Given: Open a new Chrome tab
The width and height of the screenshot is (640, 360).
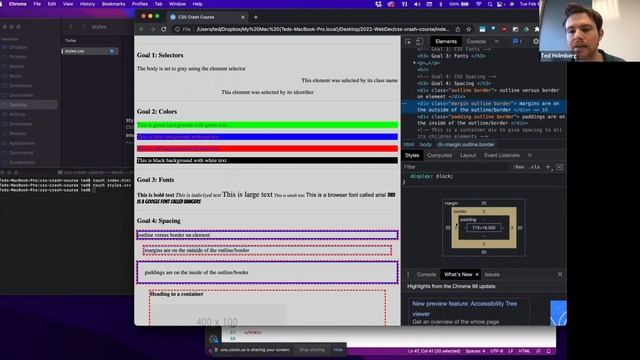Looking at the screenshot, I should click(x=256, y=17).
